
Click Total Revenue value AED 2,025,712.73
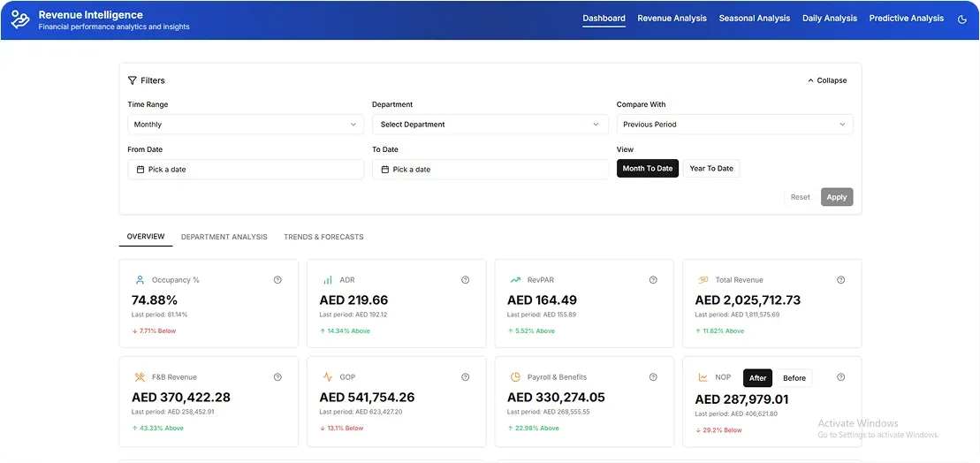pyautogui.click(x=748, y=300)
